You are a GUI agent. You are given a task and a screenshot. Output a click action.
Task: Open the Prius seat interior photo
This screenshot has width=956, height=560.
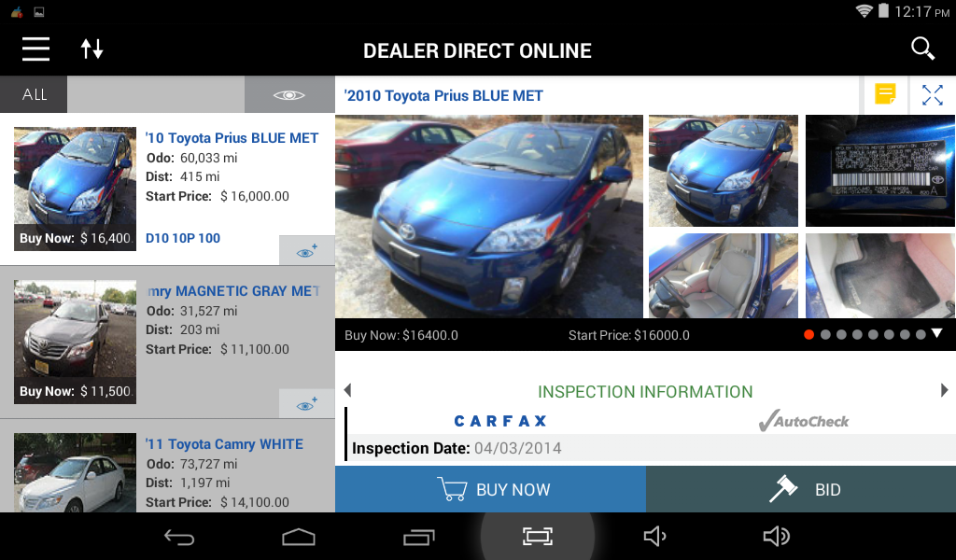(x=724, y=275)
